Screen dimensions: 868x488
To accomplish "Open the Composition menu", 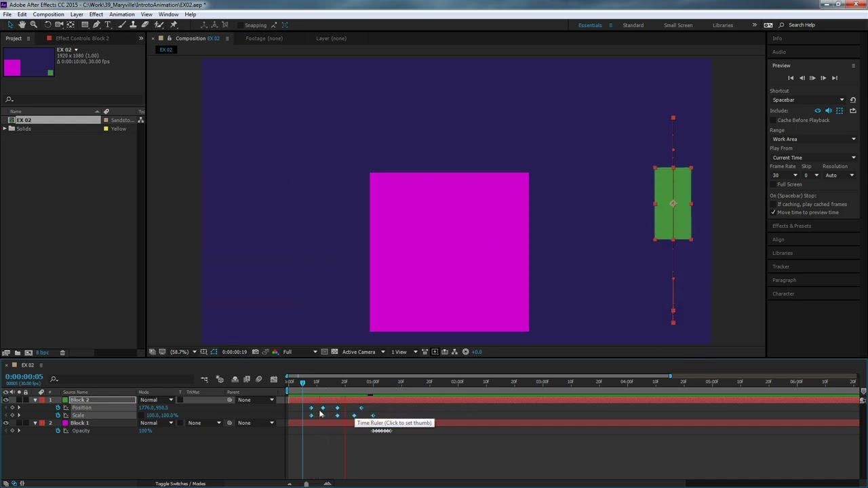I will [x=48, y=14].
